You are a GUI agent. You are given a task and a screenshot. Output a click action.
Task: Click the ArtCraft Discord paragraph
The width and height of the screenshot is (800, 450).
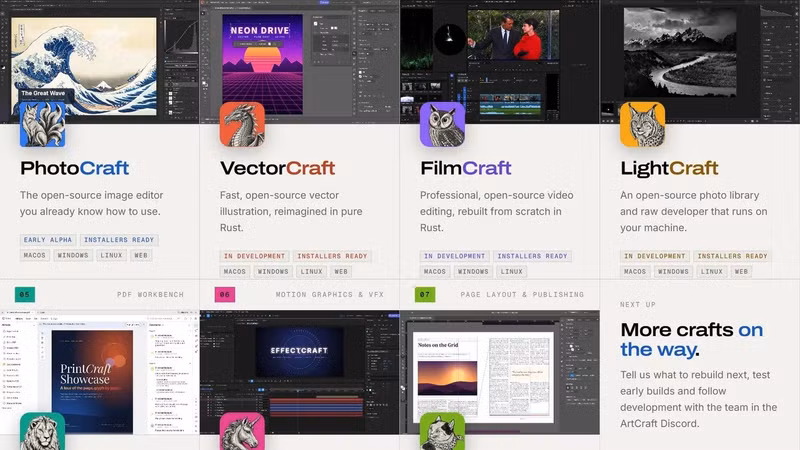(x=698, y=399)
